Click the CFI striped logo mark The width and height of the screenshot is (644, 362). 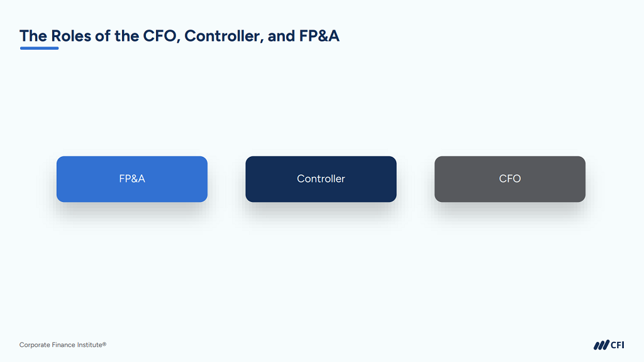601,345
